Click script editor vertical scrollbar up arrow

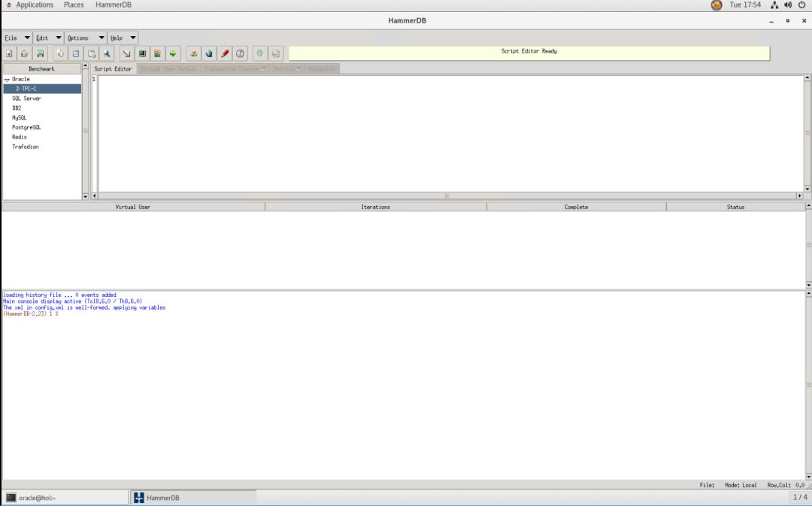807,78
